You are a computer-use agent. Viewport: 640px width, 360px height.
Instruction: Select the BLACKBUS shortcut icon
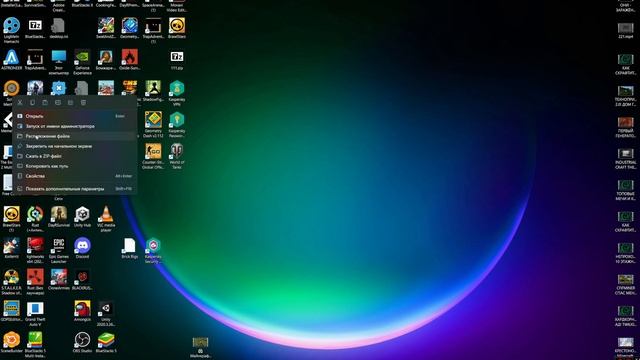coord(82,280)
